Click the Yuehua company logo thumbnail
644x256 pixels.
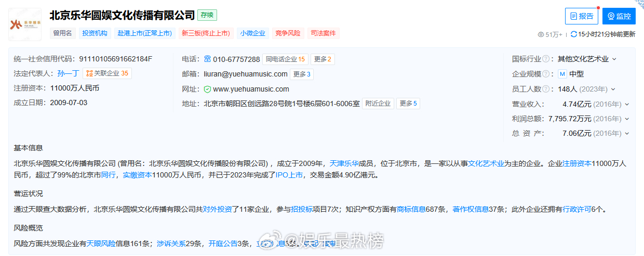pyautogui.click(x=25, y=24)
